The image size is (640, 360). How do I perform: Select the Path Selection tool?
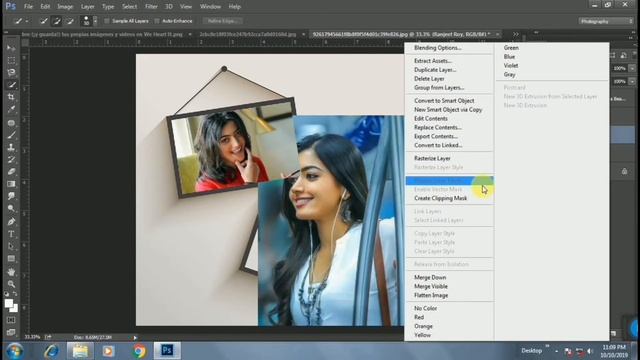coord(11,247)
